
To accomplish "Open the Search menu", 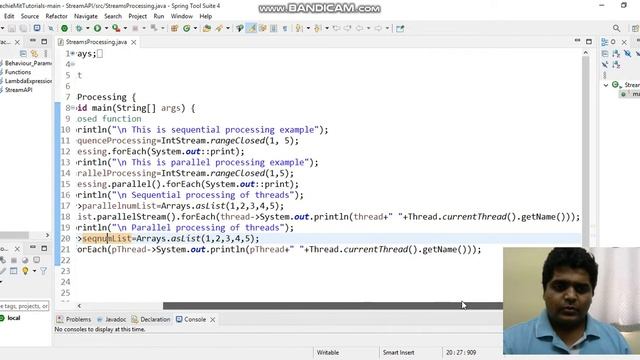I will pyautogui.click(x=113, y=16).
